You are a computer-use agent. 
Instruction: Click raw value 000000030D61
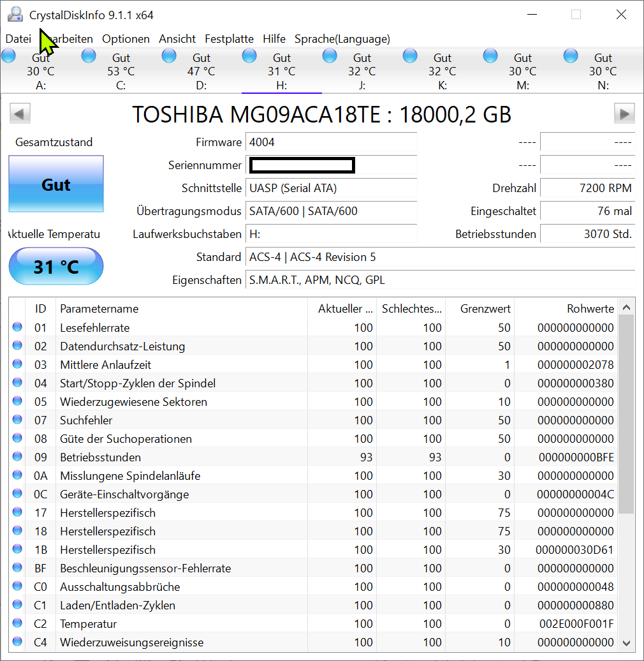tap(574, 550)
